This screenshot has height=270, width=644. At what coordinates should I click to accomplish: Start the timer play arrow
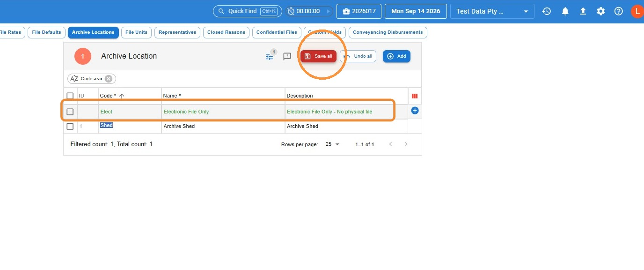click(328, 11)
